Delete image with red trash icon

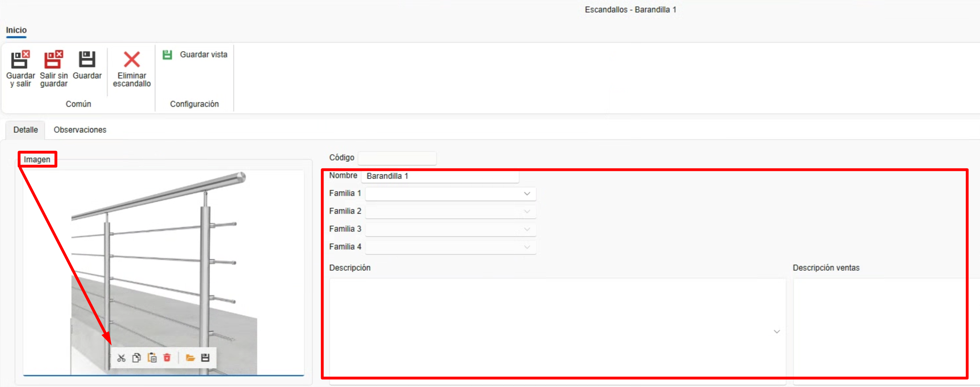click(x=167, y=358)
